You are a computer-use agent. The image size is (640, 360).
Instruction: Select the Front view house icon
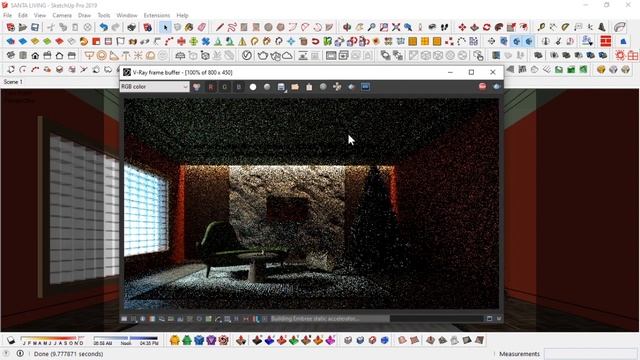coord(35,55)
